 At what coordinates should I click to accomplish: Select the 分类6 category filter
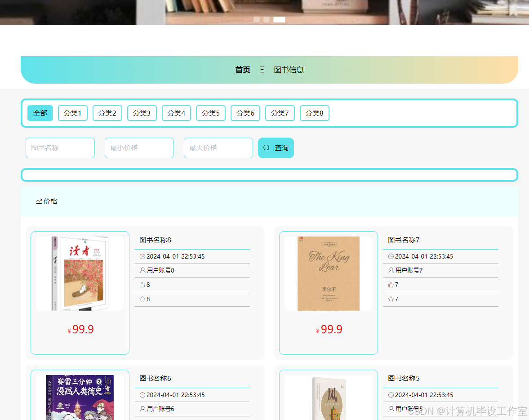[x=245, y=113]
